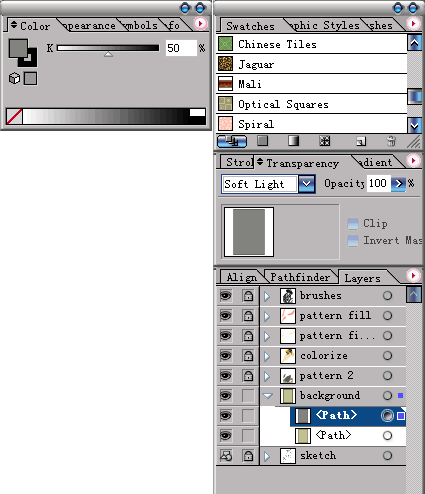Click the Show Swatch Kinds menu button
Image resolution: width=425 pixels, height=494 pixels.
tap(232, 141)
